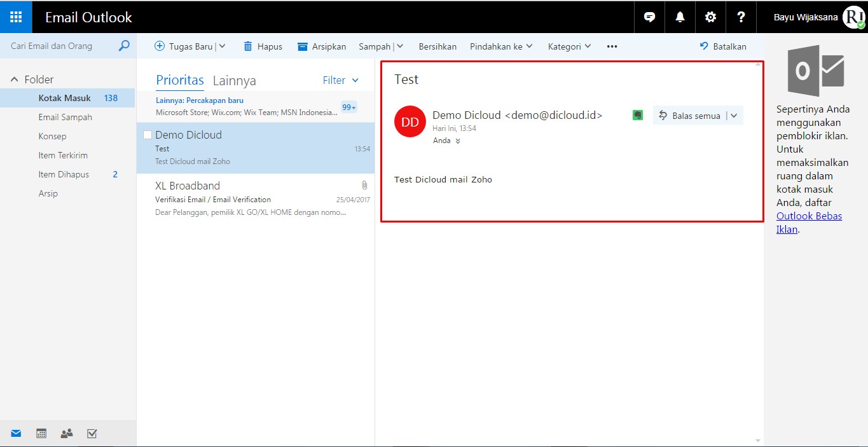Archive the email with the Arsipkan icon

pos(321,46)
